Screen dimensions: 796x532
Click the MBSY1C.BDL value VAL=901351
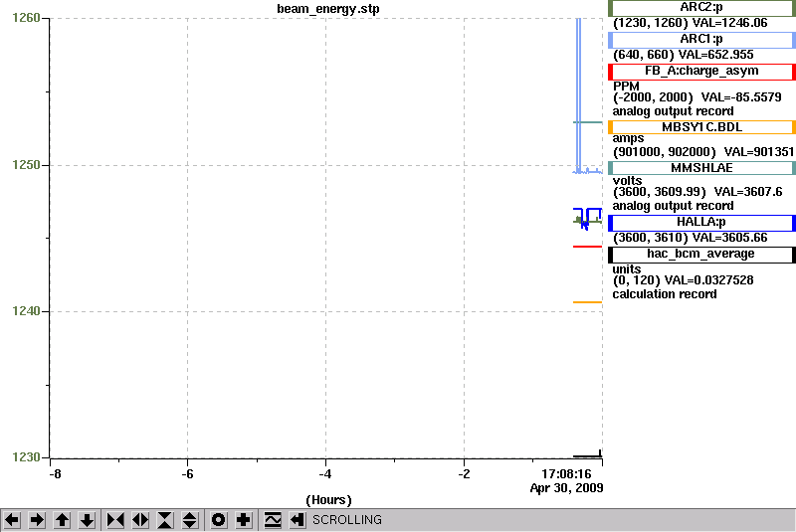[759, 152]
